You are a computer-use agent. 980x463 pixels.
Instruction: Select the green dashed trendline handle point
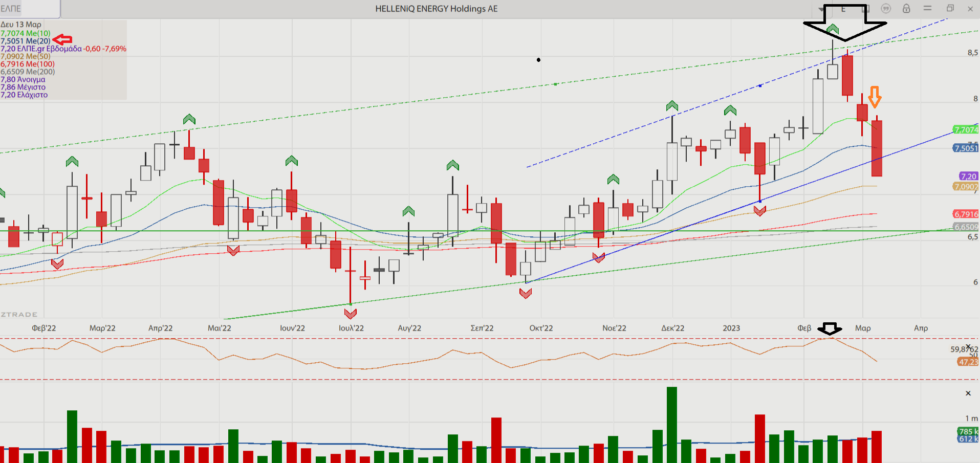pyautogui.click(x=556, y=84)
